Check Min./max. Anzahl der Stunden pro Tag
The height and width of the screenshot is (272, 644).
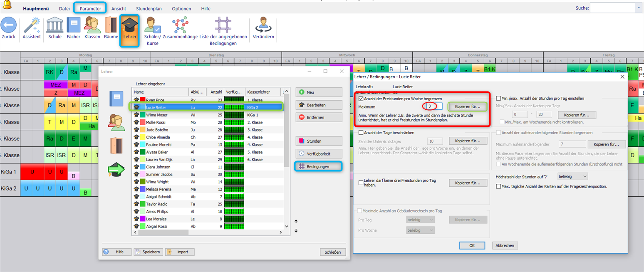pyautogui.click(x=499, y=99)
